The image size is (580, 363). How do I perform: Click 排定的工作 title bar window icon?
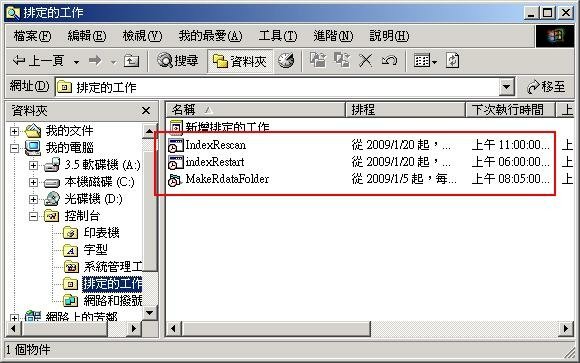pos(13,13)
